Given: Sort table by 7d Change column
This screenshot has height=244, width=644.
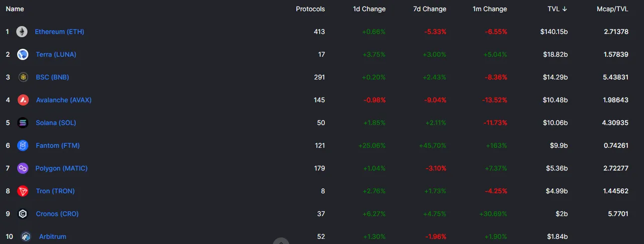Looking at the screenshot, I should click(429, 9).
